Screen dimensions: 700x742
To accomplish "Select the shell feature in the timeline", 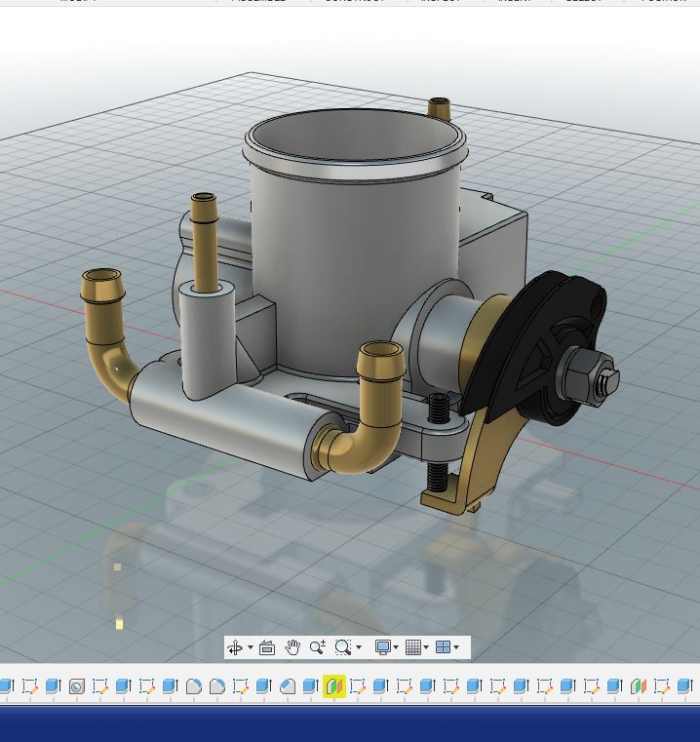I will pos(77,686).
